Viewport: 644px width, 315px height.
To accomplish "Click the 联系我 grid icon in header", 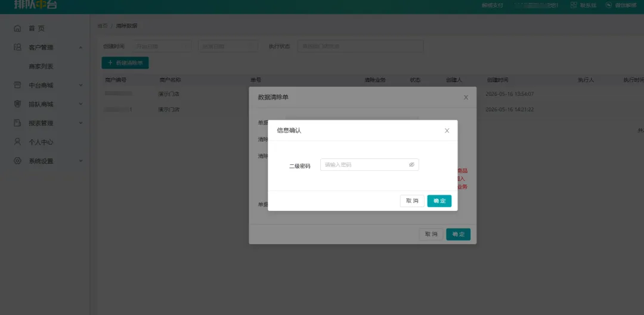I will 574,5.
